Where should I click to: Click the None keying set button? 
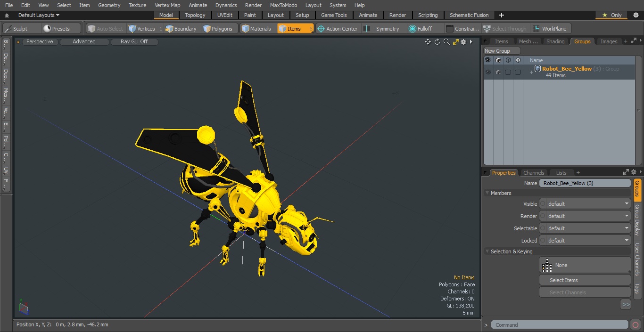pos(585,265)
